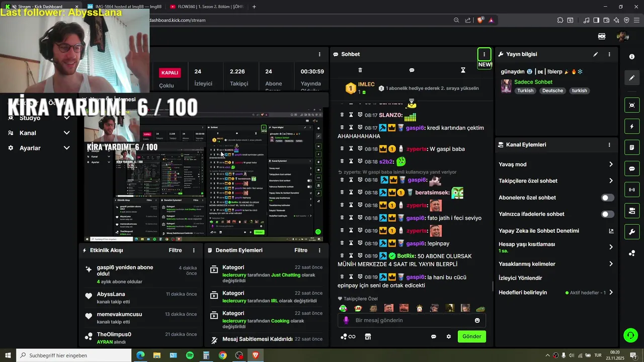This screenshot has height=362, width=644.
Task: Click the pencil icon in right sidebar
Action: tap(632, 78)
